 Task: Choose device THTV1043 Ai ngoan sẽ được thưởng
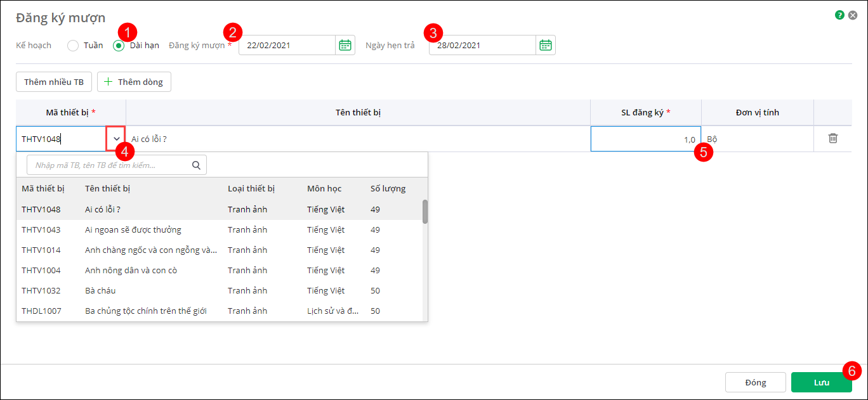click(x=133, y=229)
